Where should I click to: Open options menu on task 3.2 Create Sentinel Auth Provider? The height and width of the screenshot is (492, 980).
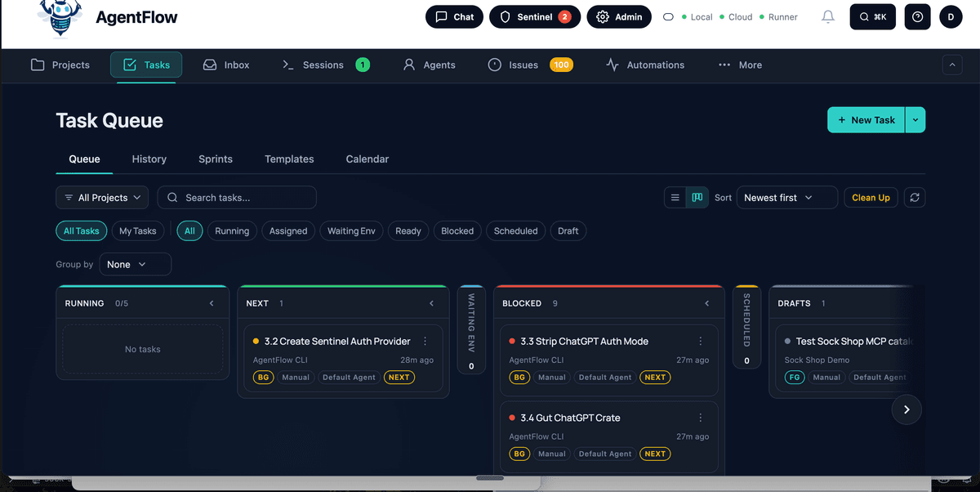423,341
